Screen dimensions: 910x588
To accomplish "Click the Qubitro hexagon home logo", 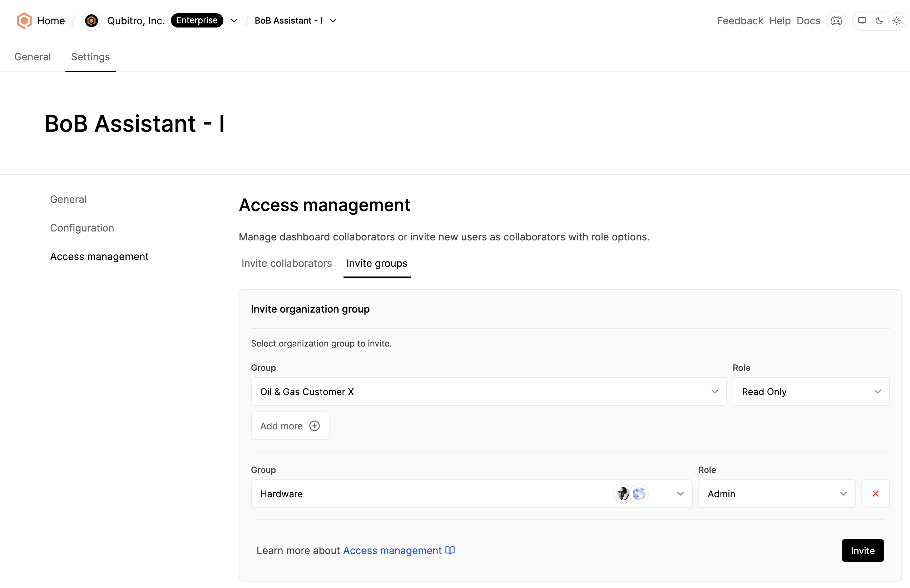I will (x=24, y=20).
